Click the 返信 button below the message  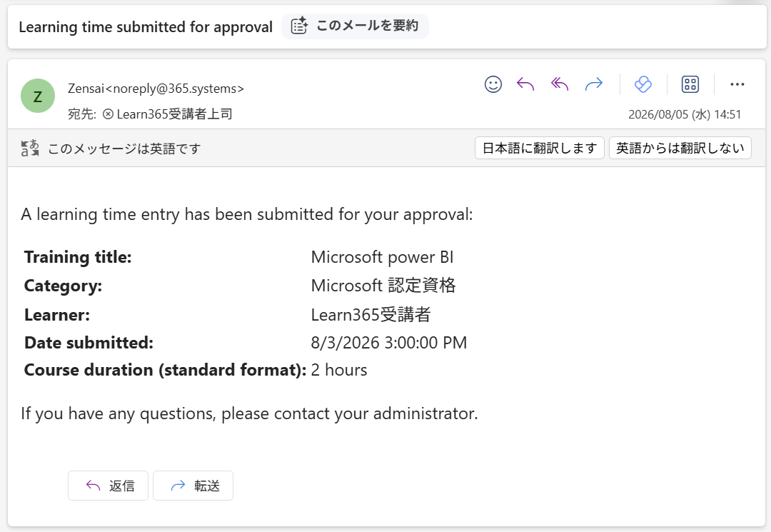coord(109,486)
